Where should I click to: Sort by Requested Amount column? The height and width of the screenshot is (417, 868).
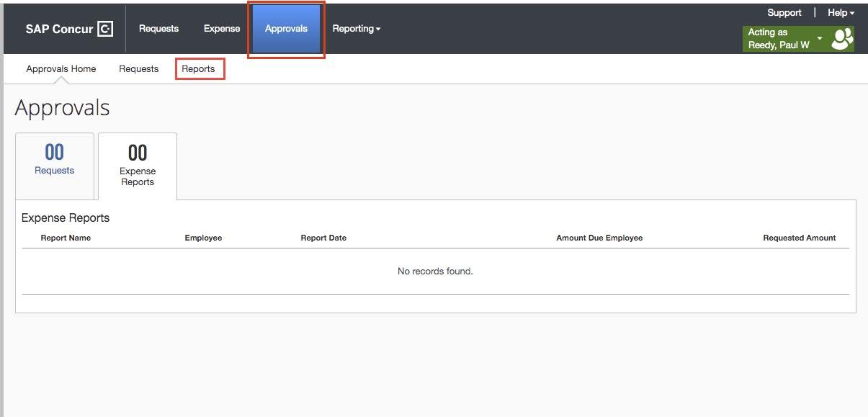click(800, 238)
